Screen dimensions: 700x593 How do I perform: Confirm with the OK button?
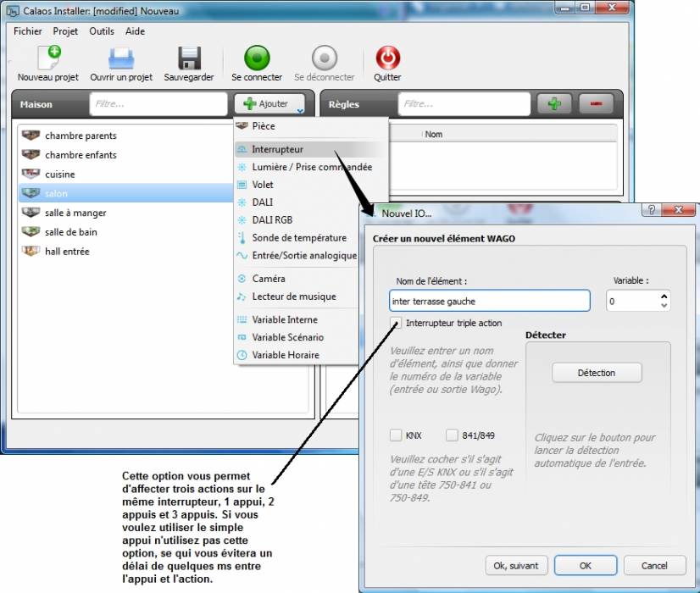pyautogui.click(x=586, y=566)
